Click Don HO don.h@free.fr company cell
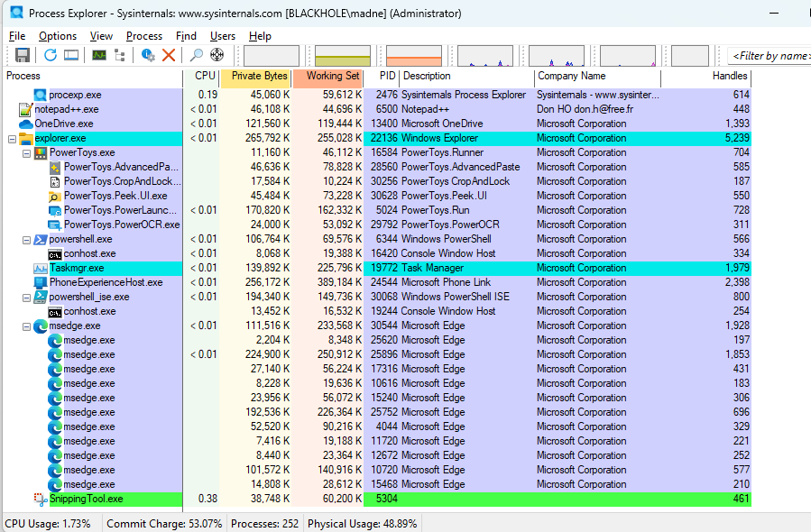Image resolution: width=811 pixels, height=532 pixels. (x=585, y=110)
